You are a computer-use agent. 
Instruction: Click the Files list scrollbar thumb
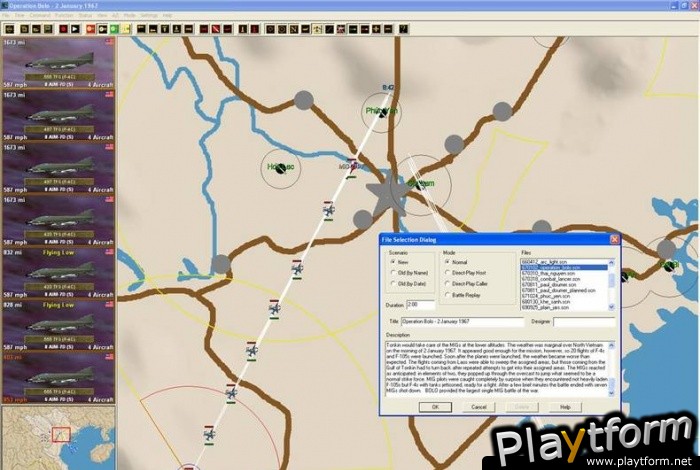611,280
